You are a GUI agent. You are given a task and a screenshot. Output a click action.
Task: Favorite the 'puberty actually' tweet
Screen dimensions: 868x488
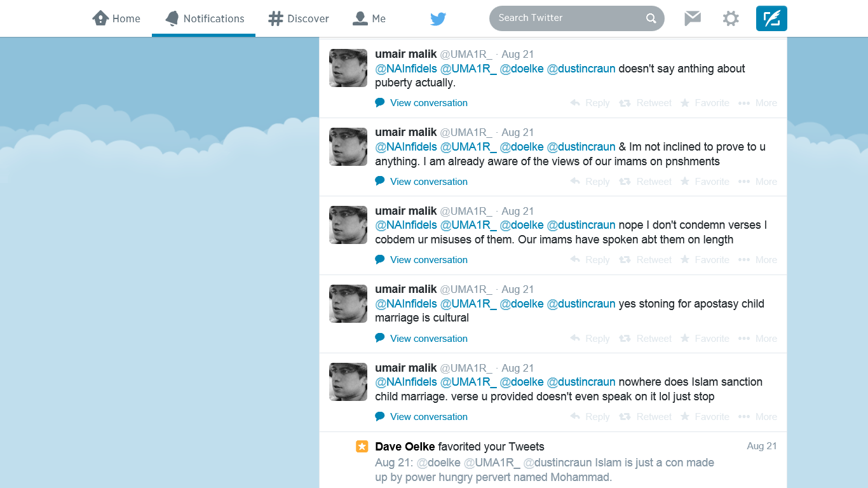[x=705, y=103]
